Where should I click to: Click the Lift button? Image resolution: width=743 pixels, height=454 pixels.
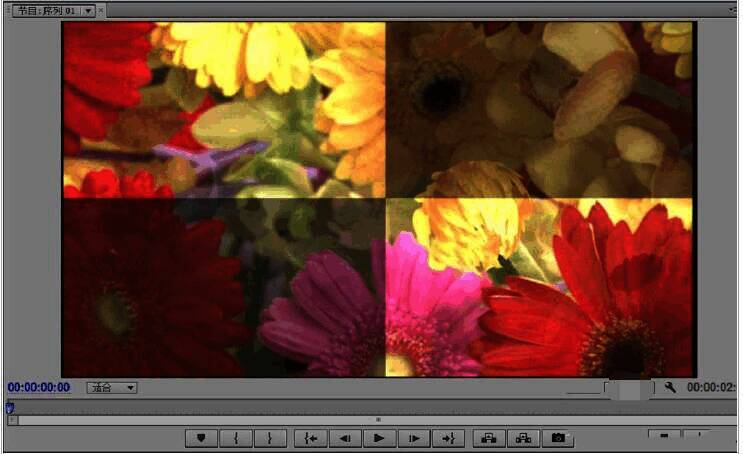(489, 438)
